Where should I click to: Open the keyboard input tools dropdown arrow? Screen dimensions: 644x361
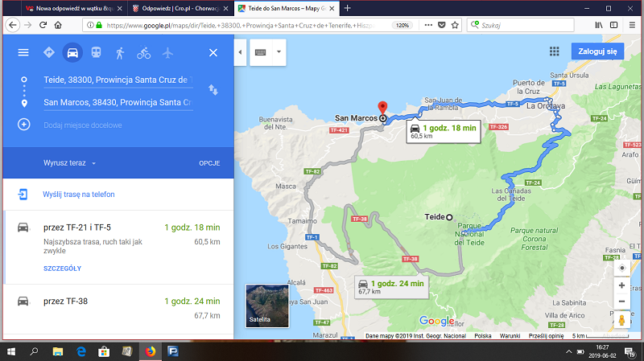click(278, 53)
